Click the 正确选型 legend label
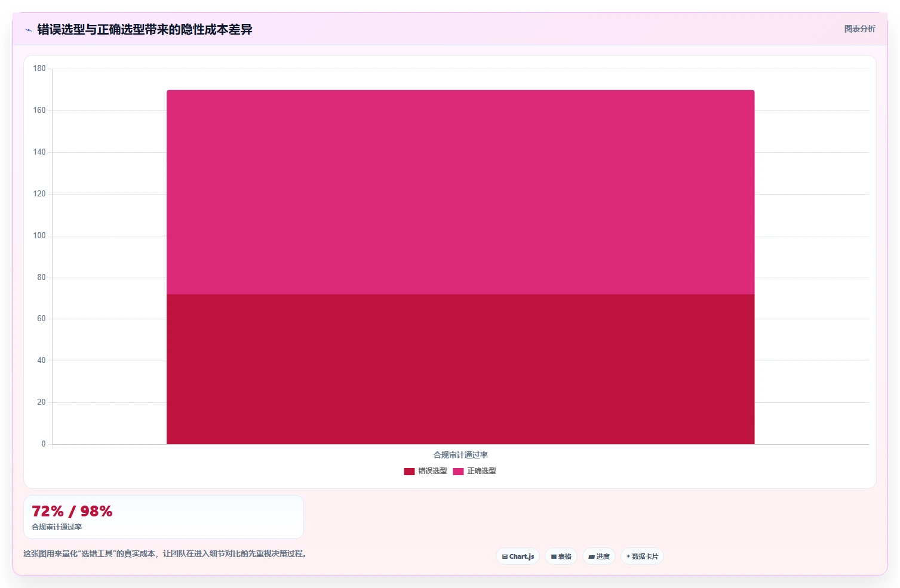This screenshot has height=588, width=900. 481,471
